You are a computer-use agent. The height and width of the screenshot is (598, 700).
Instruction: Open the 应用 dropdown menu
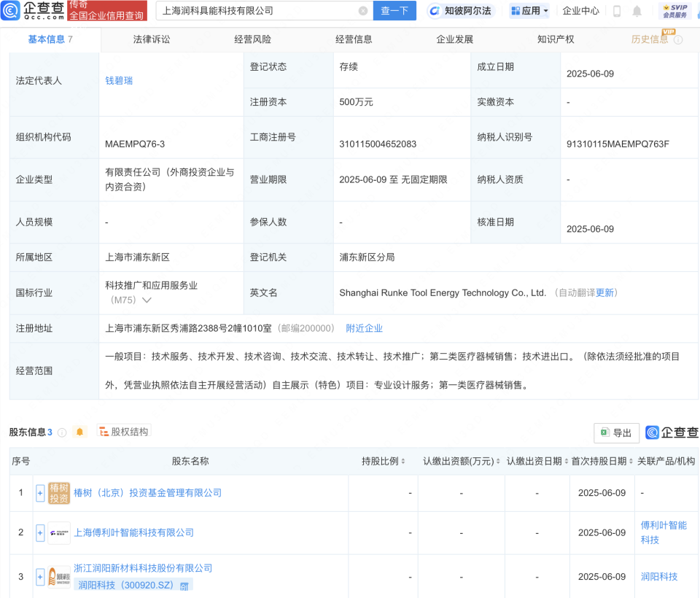point(529,11)
